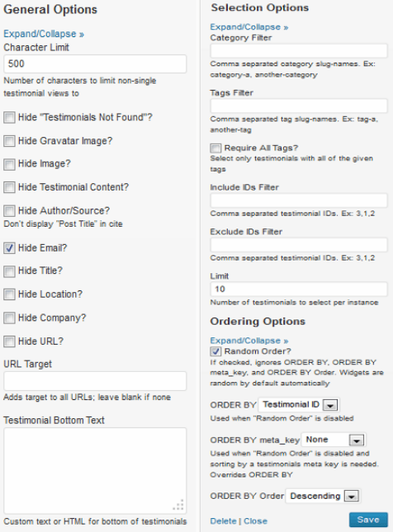Collapse the General Options section
The width and height of the screenshot is (393, 532).
pos(44,34)
